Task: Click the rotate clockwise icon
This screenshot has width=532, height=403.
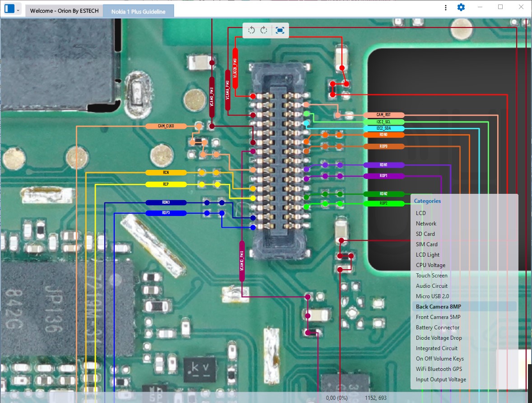Action: tap(264, 30)
